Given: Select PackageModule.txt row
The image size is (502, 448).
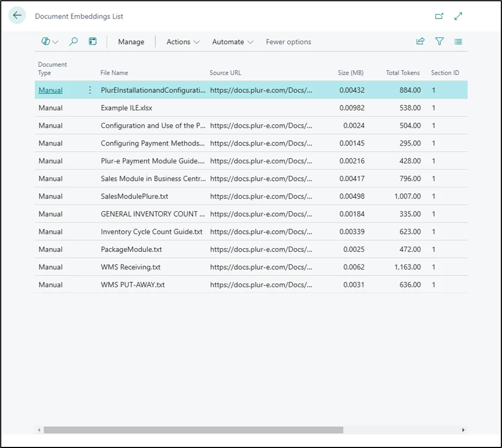Looking at the screenshot, I should pos(251,249).
